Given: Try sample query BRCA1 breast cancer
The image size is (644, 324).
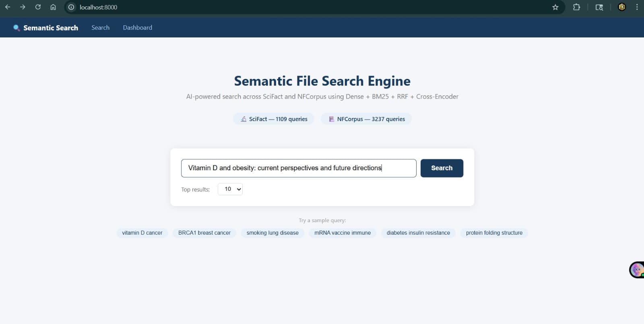Looking at the screenshot, I should (204, 233).
